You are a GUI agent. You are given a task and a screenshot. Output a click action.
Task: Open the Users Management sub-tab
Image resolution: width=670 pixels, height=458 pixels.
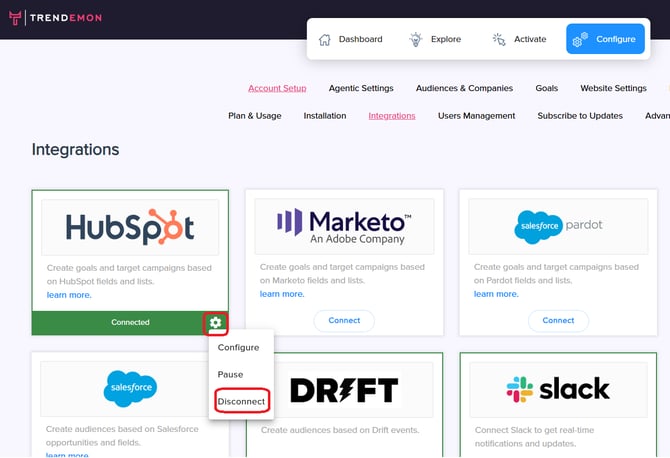point(476,116)
